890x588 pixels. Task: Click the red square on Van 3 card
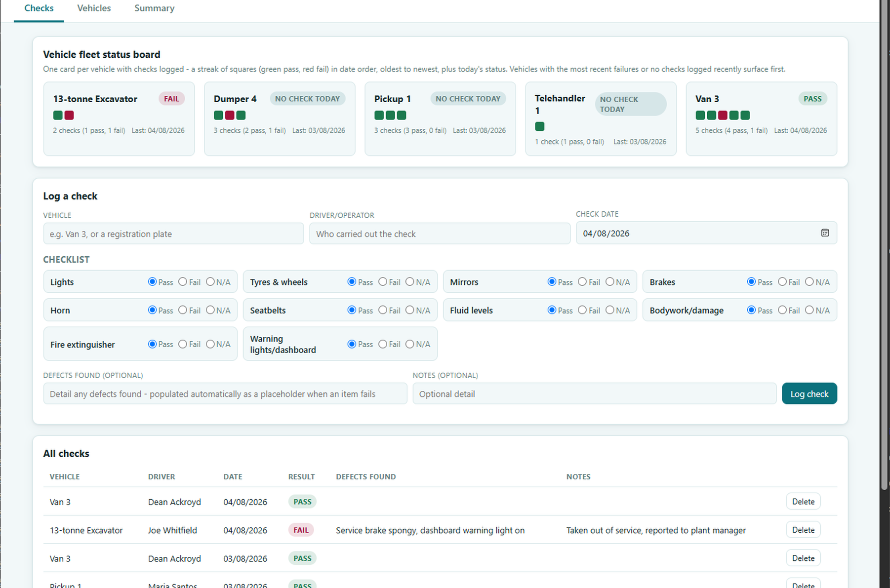(723, 116)
